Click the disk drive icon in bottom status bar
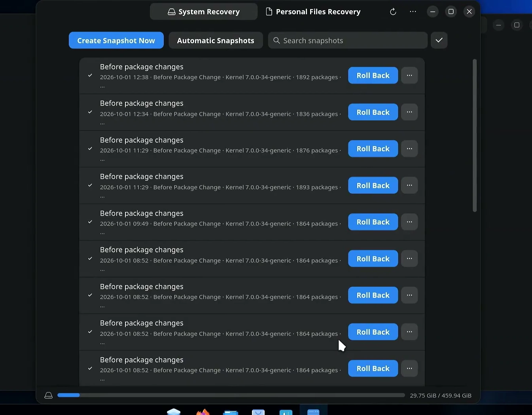Image resolution: width=532 pixels, height=415 pixels. click(49, 395)
